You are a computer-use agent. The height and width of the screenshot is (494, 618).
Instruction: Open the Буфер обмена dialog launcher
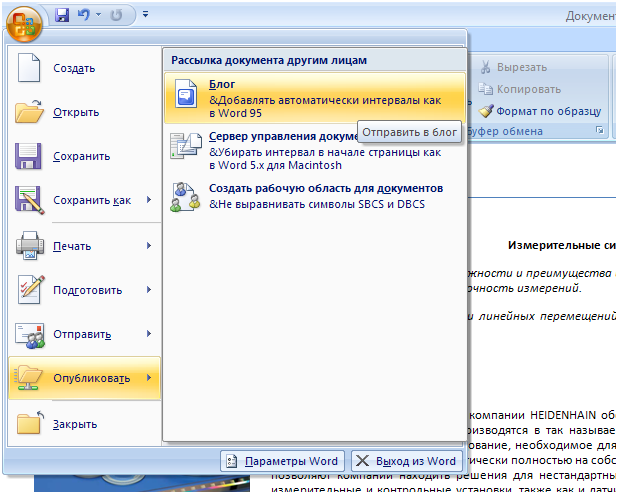(x=599, y=130)
